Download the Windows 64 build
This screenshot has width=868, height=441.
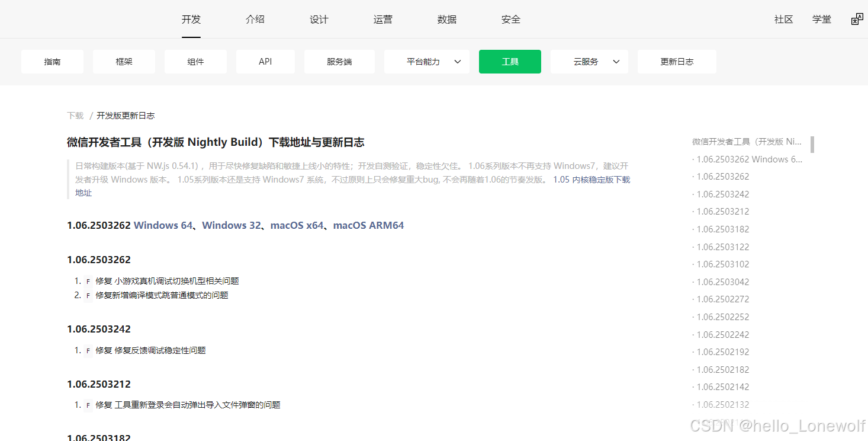point(163,225)
